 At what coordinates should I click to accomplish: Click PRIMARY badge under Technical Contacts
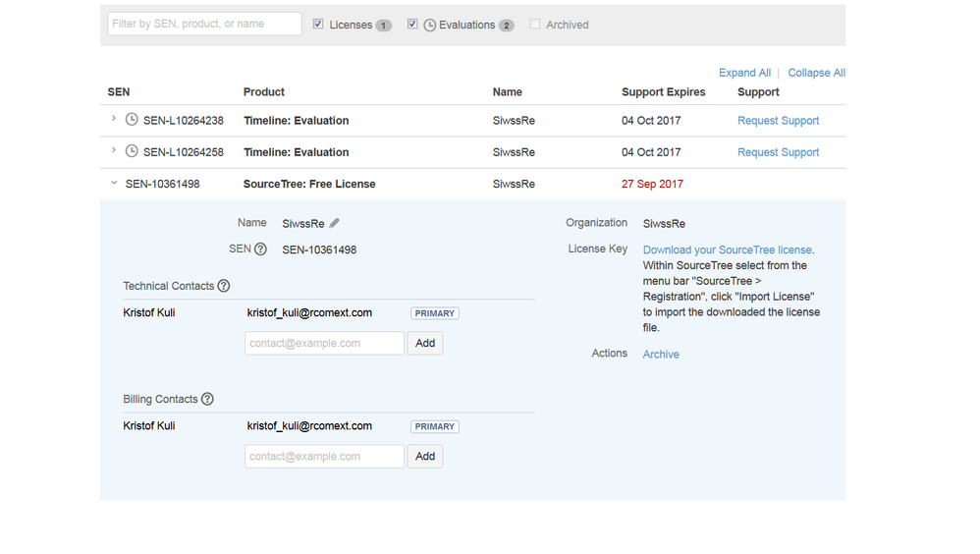pos(435,313)
